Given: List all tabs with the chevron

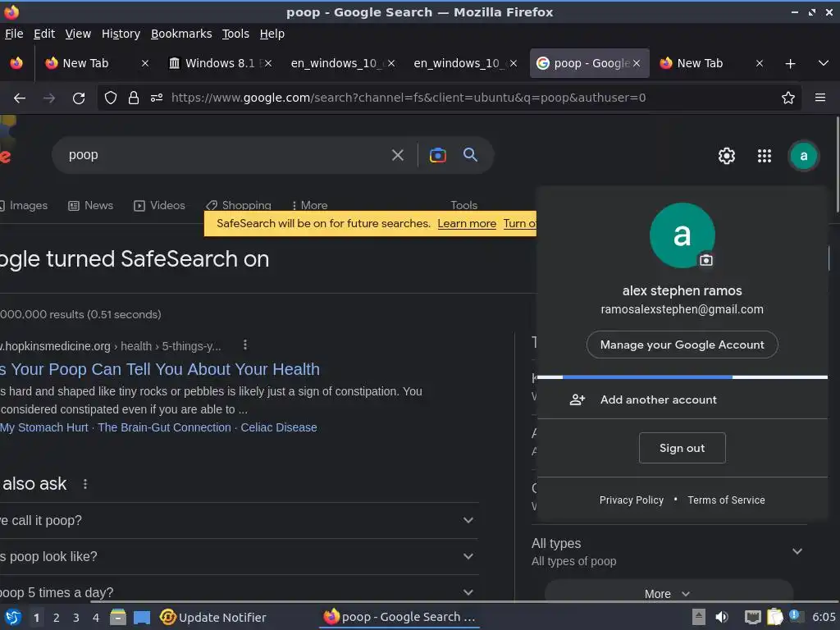Looking at the screenshot, I should tap(824, 63).
